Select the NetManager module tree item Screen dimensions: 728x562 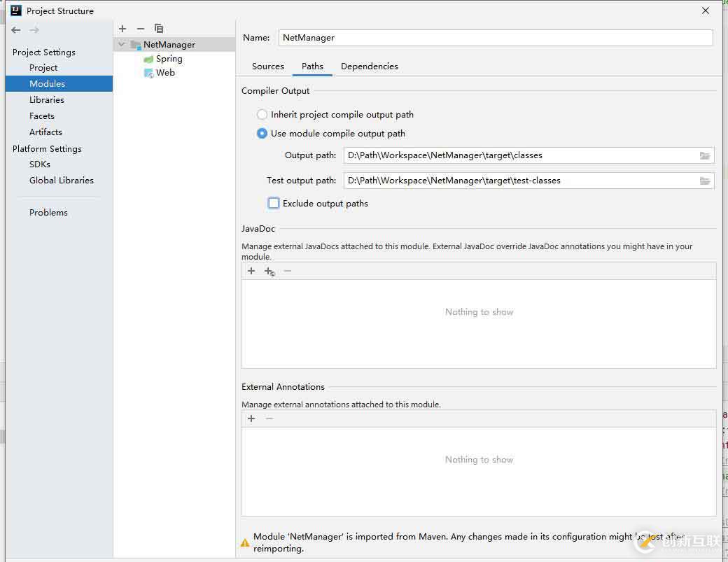pyautogui.click(x=174, y=45)
